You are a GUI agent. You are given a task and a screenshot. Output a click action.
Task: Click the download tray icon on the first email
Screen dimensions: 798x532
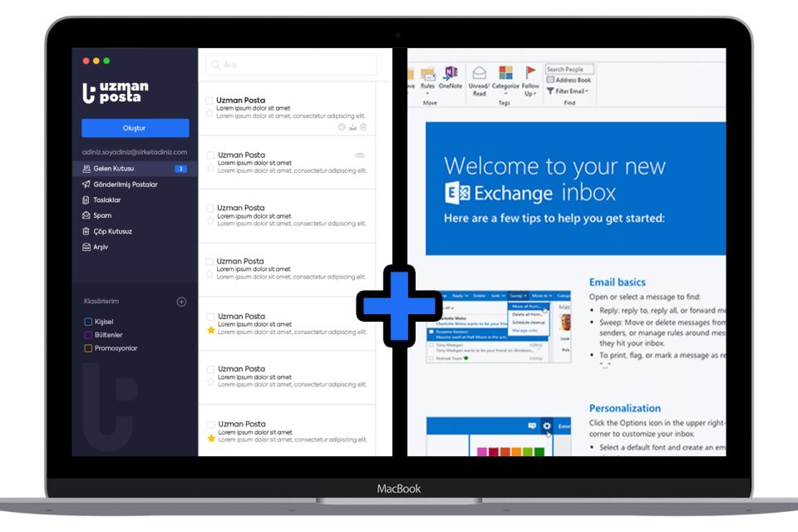pyautogui.click(x=352, y=127)
